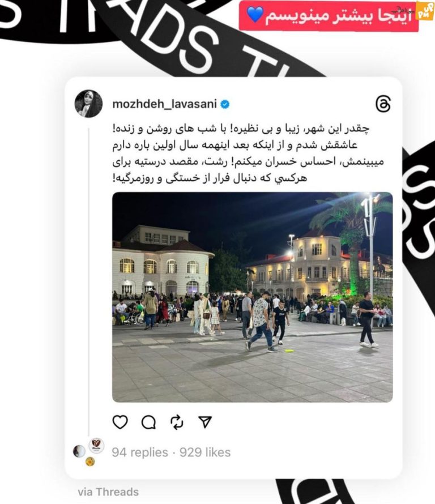Open the night city square photo
The image size is (435, 504).
coord(253,297)
